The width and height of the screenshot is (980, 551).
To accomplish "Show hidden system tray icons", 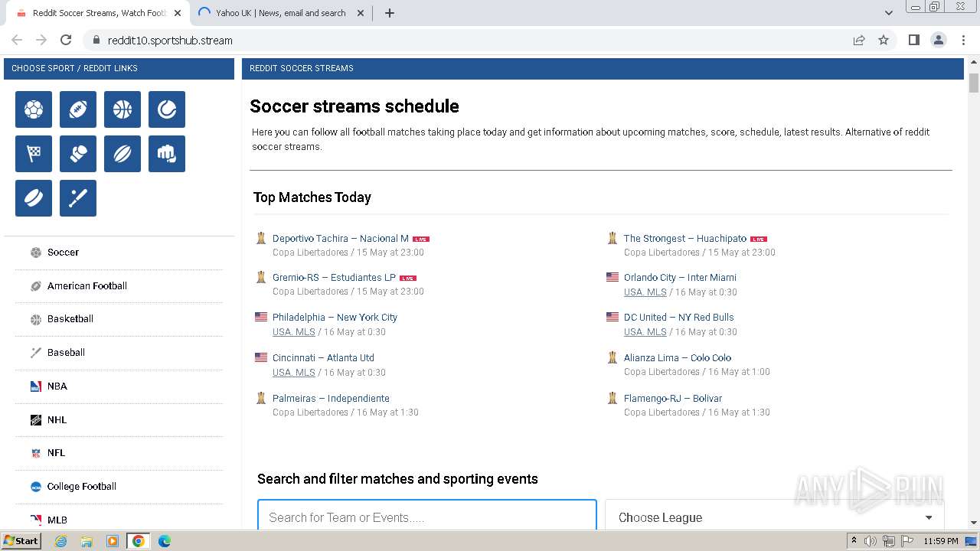I will click(x=854, y=541).
